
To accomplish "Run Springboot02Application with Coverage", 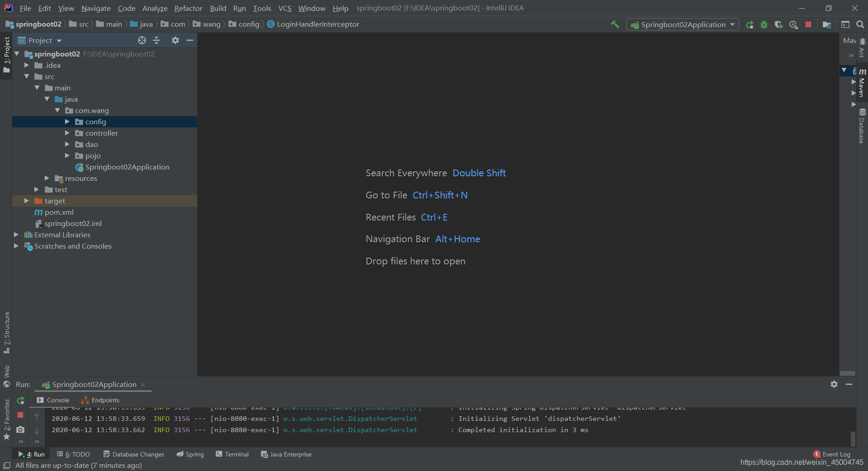I will [x=778, y=24].
